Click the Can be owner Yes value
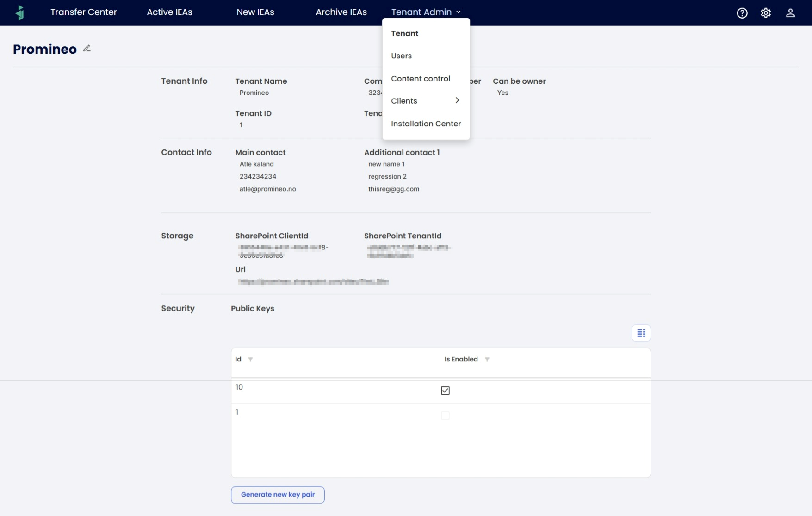 point(502,93)
